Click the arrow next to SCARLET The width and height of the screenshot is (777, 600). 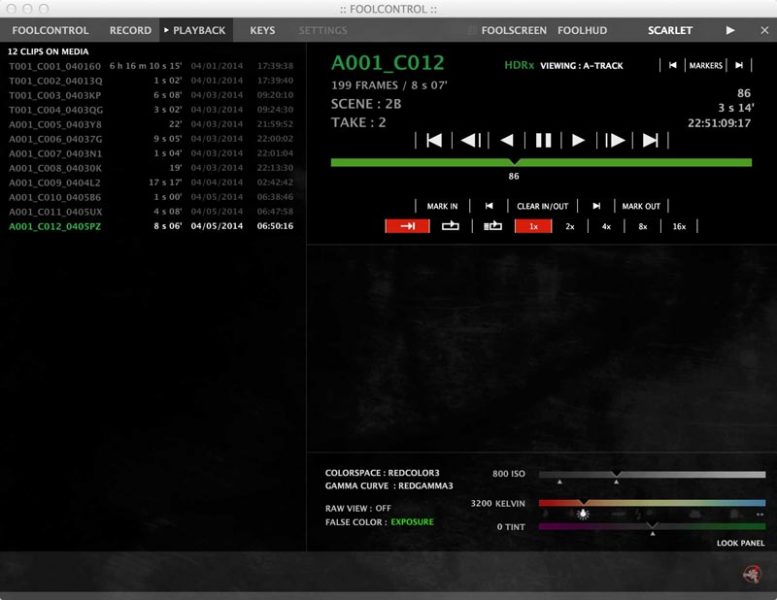point(730,30)
